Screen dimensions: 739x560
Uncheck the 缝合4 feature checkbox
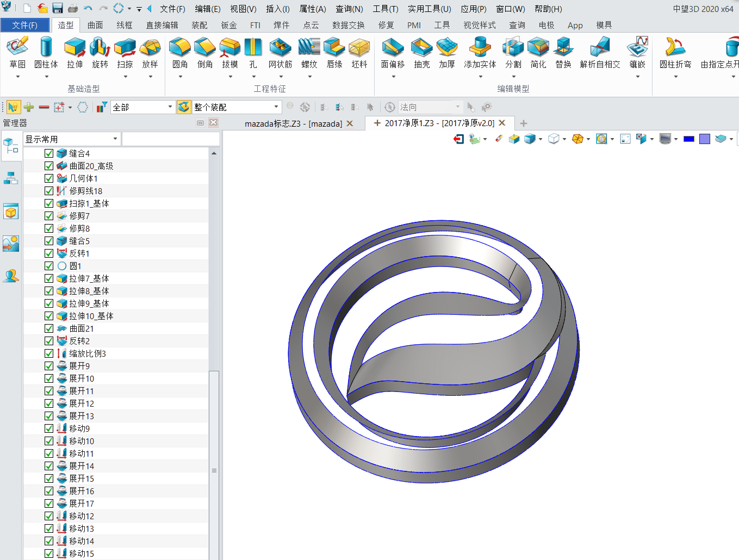pyautogui.click(x=49, y=153)
